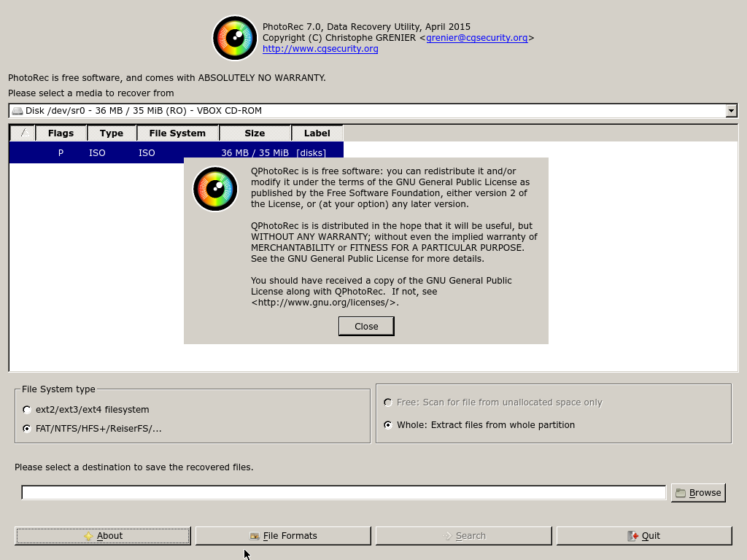Click the exit icon on Quit button
The height and width of the screenshot is (560, 747).
(632, 536)
